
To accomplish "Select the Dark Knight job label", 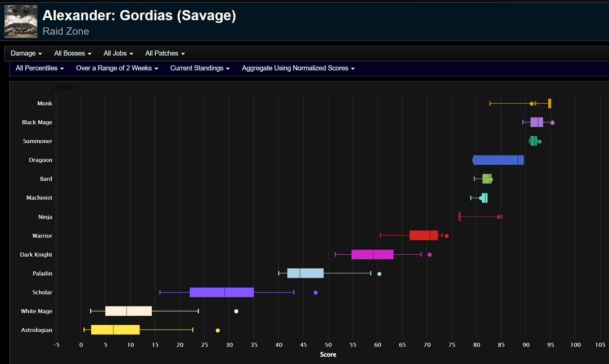I will click(36, 255).
